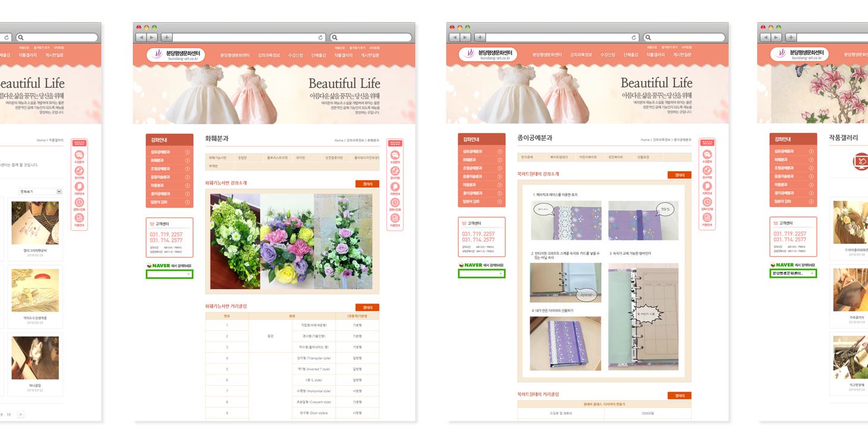Viewport: 868px width, 446px height.
Task: Open 게시판질문 nav menu in the leftmost gallery window
Action: pyautogui.click(x=54, y=55)
